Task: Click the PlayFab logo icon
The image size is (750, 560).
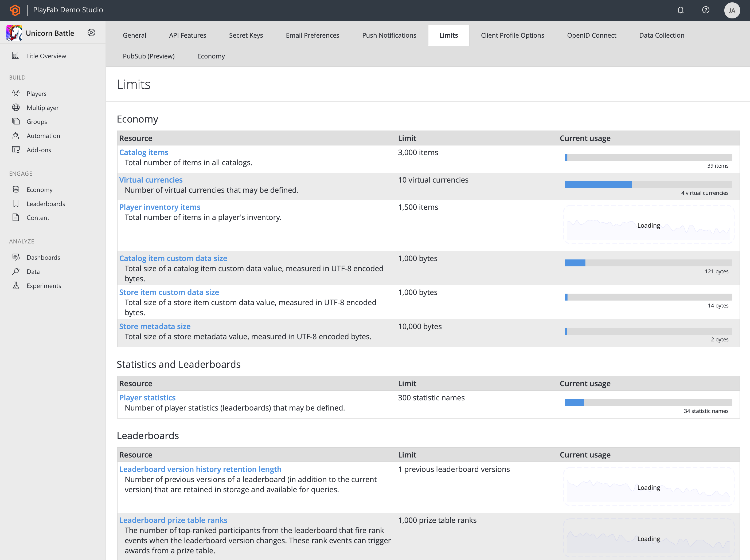Action: pos(15,10)
